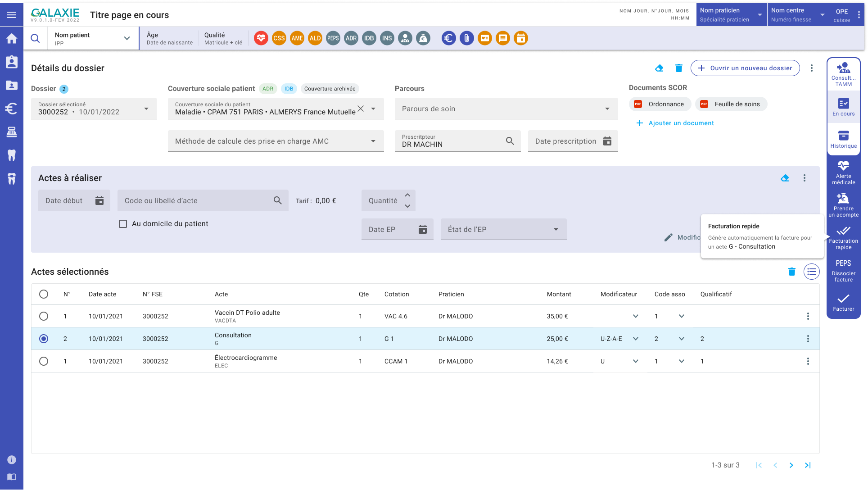Image resolution: width=868 pixels, height=490 pixels.
Task: Check the Au domicile du patient checkbox
Action: point(123,224)
